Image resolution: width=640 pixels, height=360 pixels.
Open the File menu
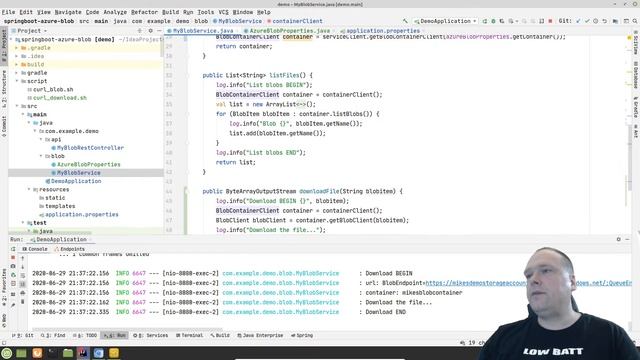click(x=8, y=12)
